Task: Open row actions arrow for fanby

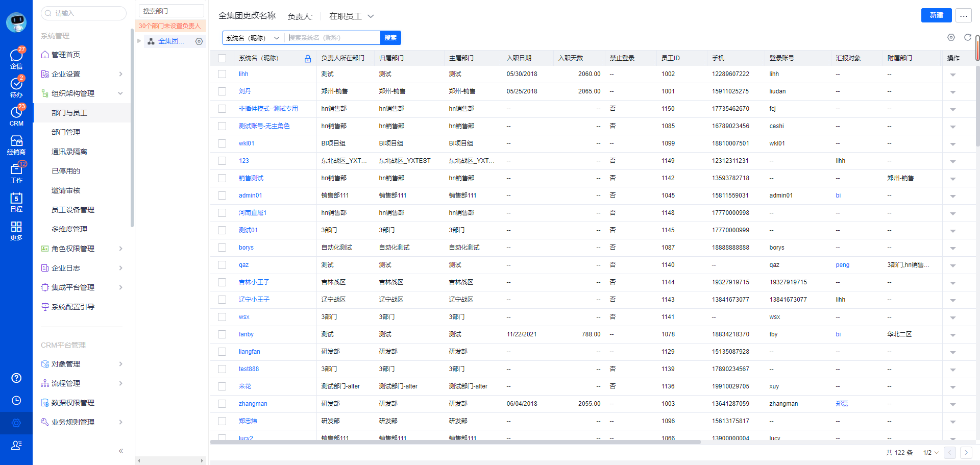Action: [952, 335]
